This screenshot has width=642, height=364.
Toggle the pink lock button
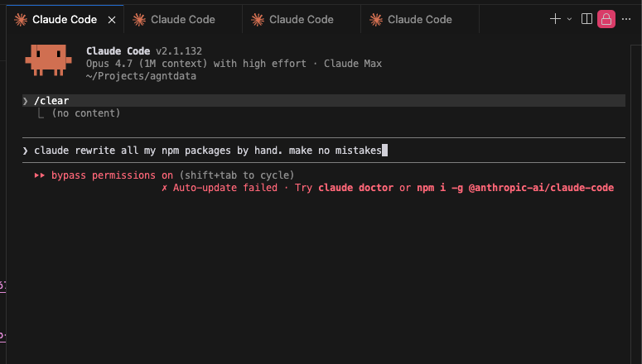tap(606, 19)
